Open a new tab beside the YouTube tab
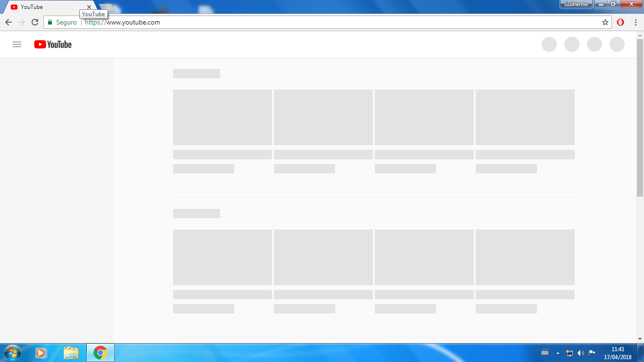Screen dimensions: 644x362 pos(107,7)
